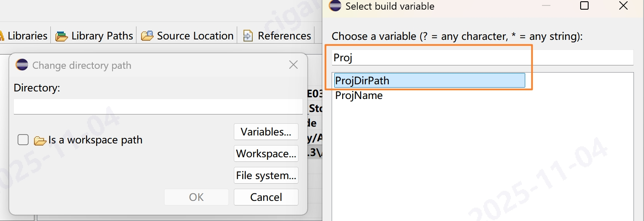Click the OK button
This screenshot has width=644, height=221.
196,197
